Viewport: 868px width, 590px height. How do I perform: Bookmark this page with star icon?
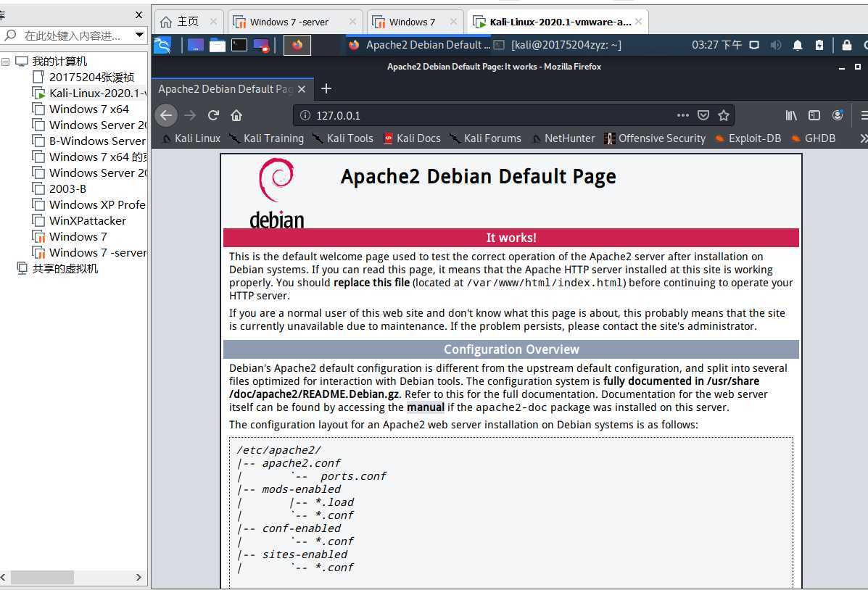click(724, 115)
